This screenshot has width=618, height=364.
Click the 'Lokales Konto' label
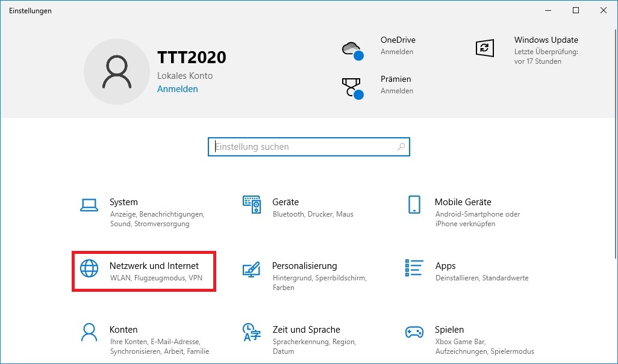coord(185,76)
